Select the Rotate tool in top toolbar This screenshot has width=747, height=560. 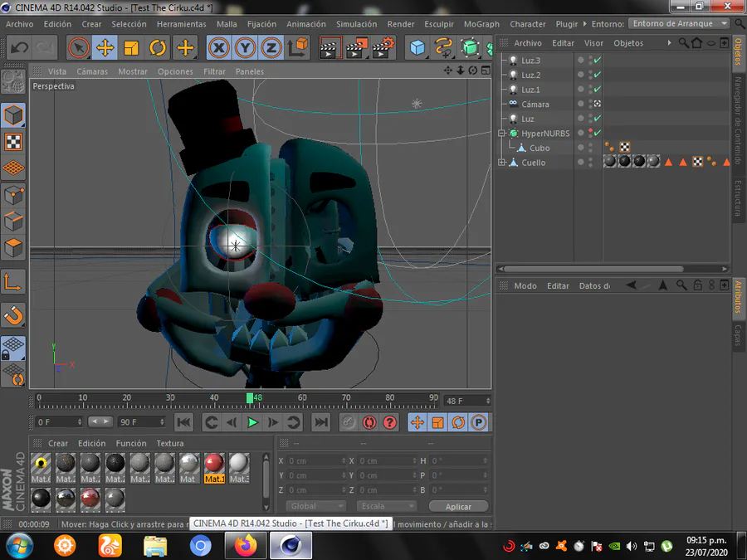click(158, 48)
